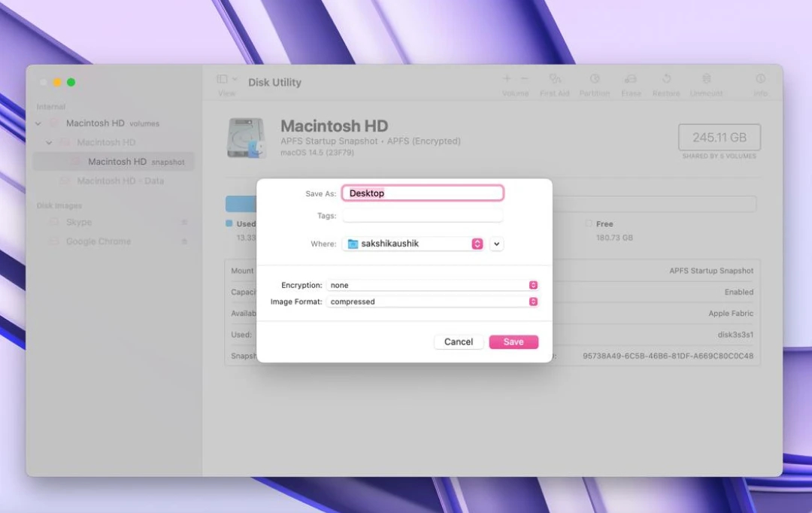
Task: Select Macintosh HD snapshot in sidebar
Action: (x=114, y=162)
